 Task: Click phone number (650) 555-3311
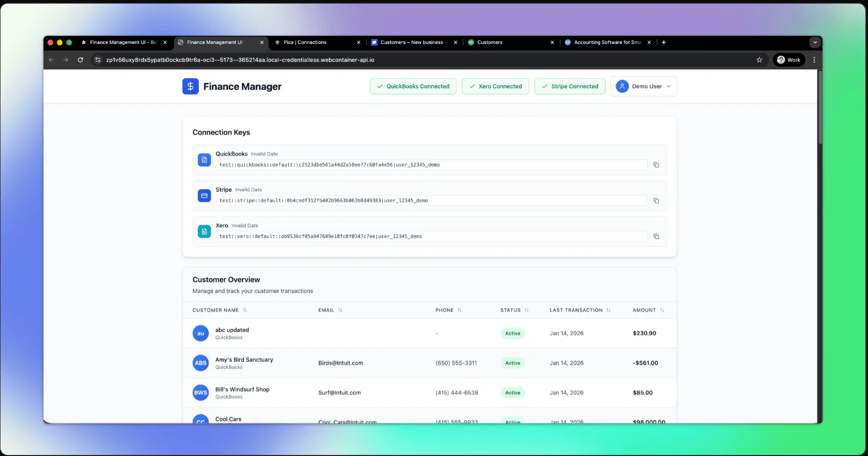click(x=456, y=363)
